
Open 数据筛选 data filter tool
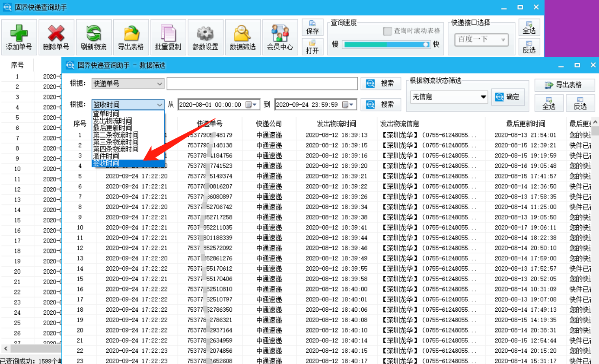(242, 37)
